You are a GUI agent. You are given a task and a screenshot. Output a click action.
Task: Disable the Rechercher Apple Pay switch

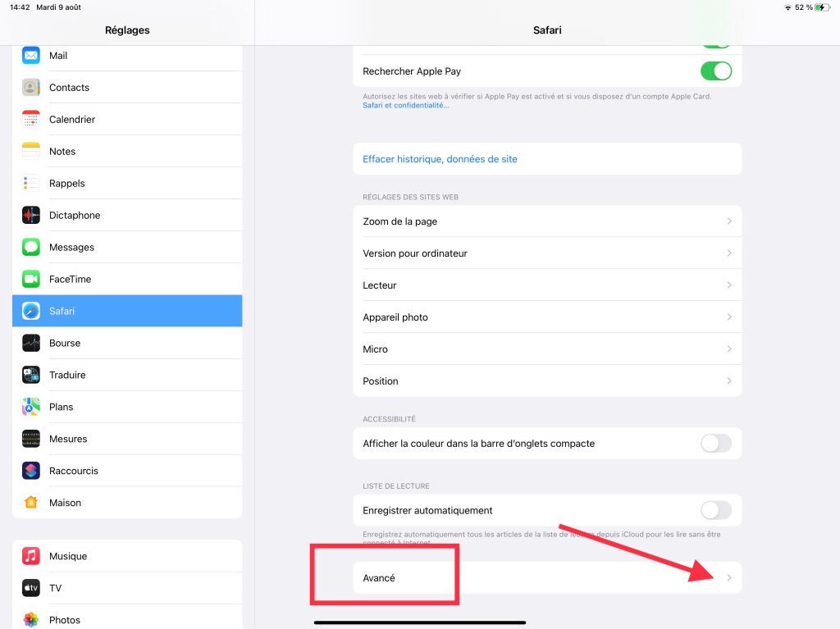point(715,71)
